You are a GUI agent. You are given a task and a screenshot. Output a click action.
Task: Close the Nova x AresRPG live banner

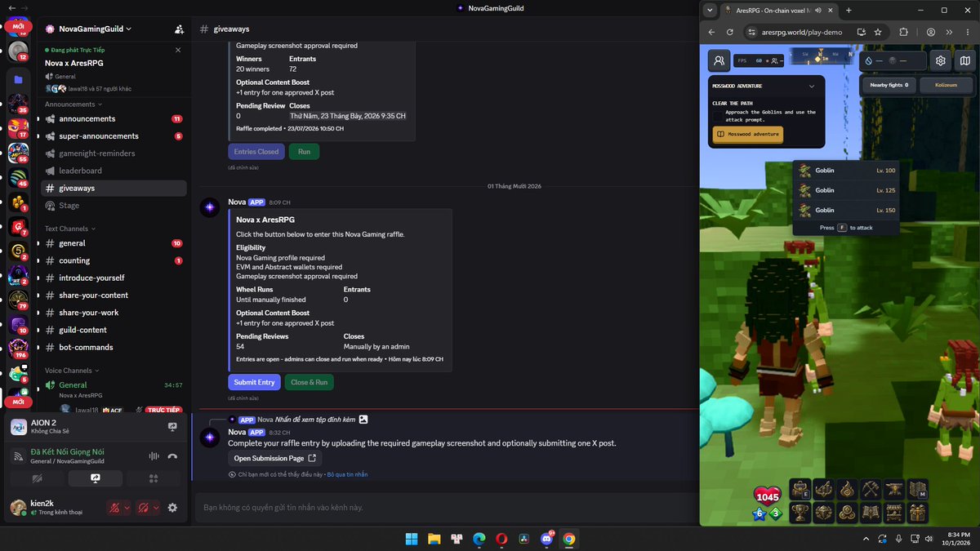(178, 50)
